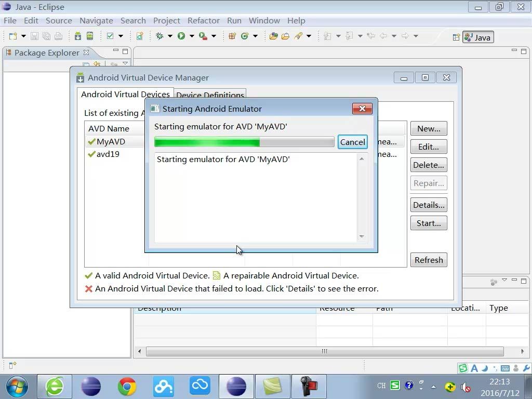
Task: Minimize the bottom Problems view
Action: 514,280
